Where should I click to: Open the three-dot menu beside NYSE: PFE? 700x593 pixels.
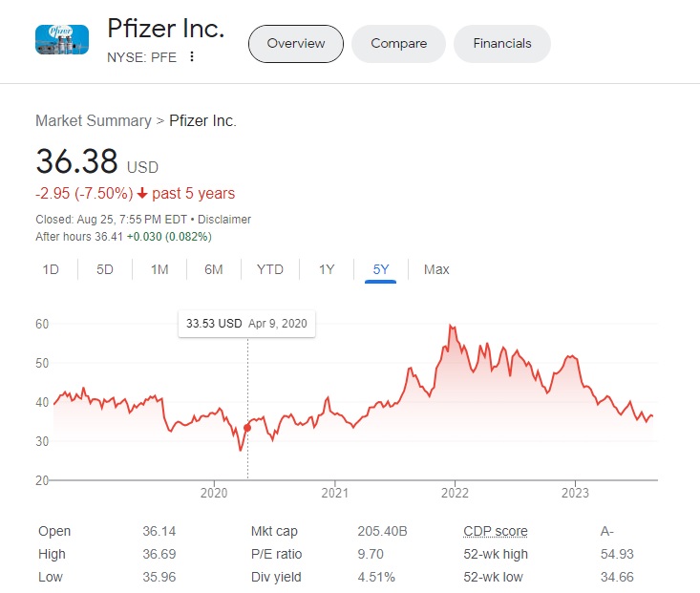point(192,56)
